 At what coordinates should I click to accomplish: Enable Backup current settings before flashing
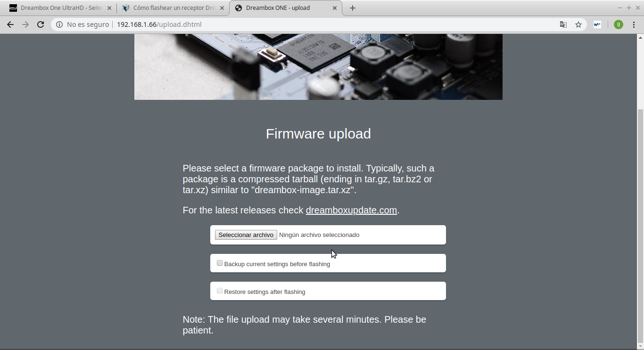(220, 263)
